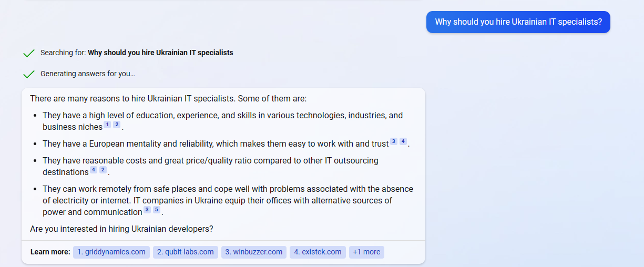Viewport: 644px width, 267px height.
Task: Expand the '+1 more' sources chip
Action: [366, 252]
